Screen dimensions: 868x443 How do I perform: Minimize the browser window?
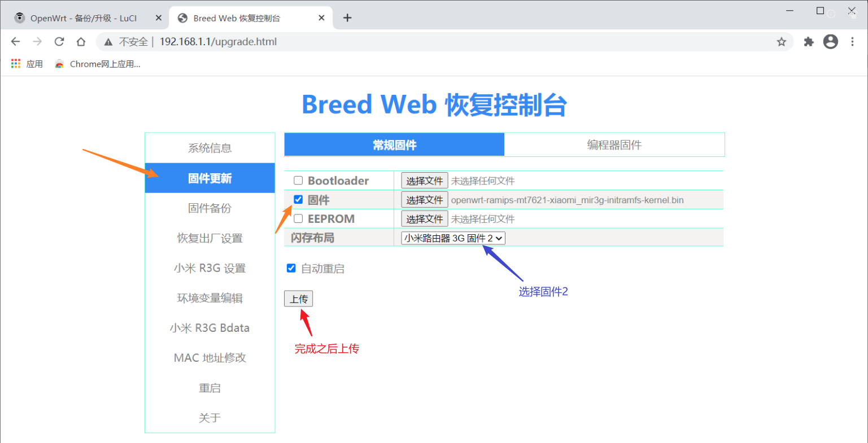point(790,11)
